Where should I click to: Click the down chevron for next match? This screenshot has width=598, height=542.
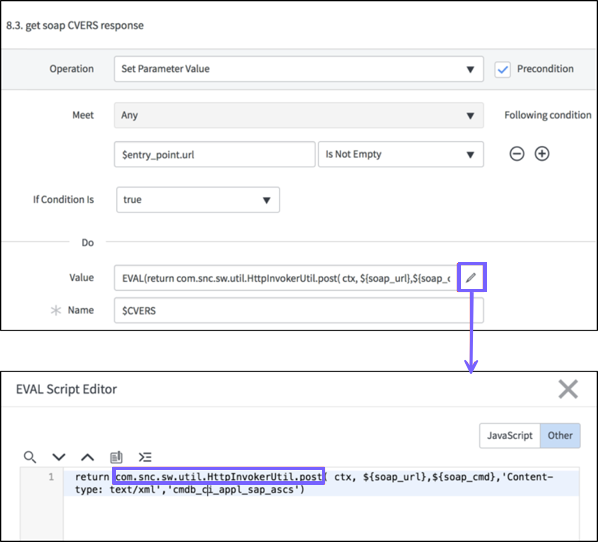click(x=59, y=457)
